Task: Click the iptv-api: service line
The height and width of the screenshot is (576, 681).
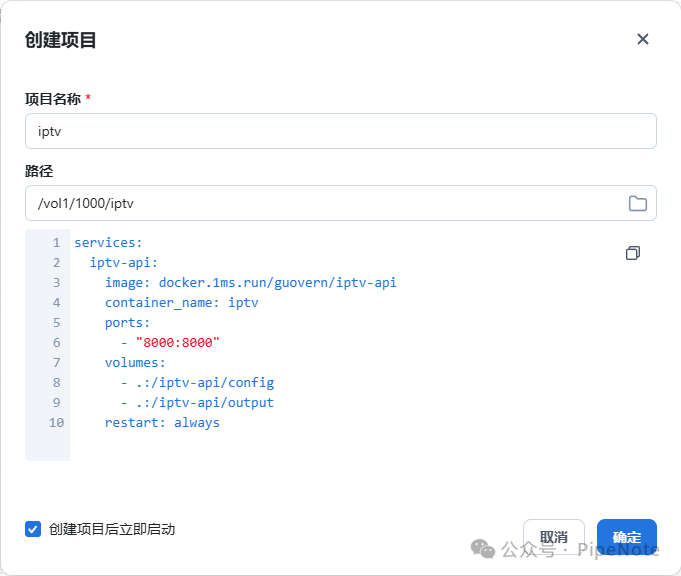Action: tap(124, 262)
